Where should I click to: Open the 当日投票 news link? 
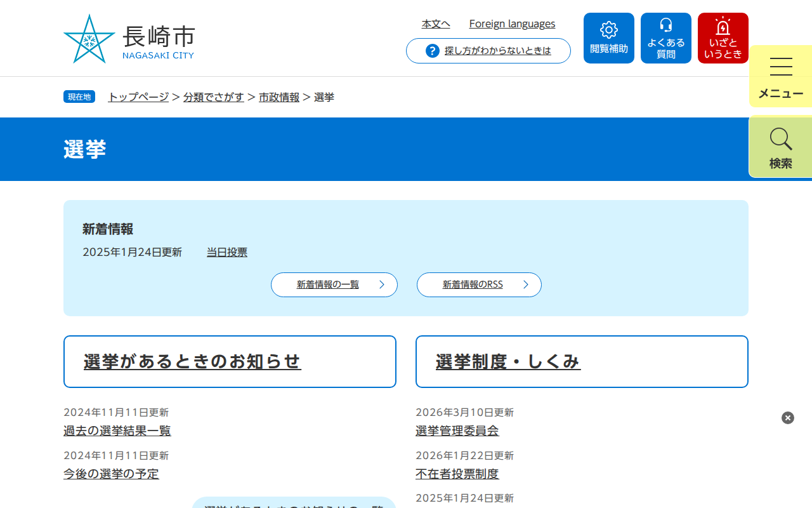227,253
